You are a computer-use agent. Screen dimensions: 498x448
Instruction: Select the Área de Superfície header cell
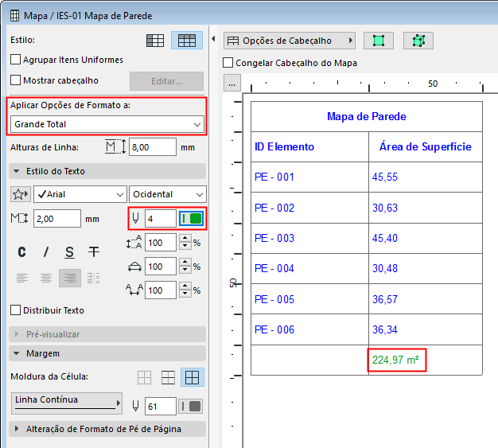click(x=426, y=146)
